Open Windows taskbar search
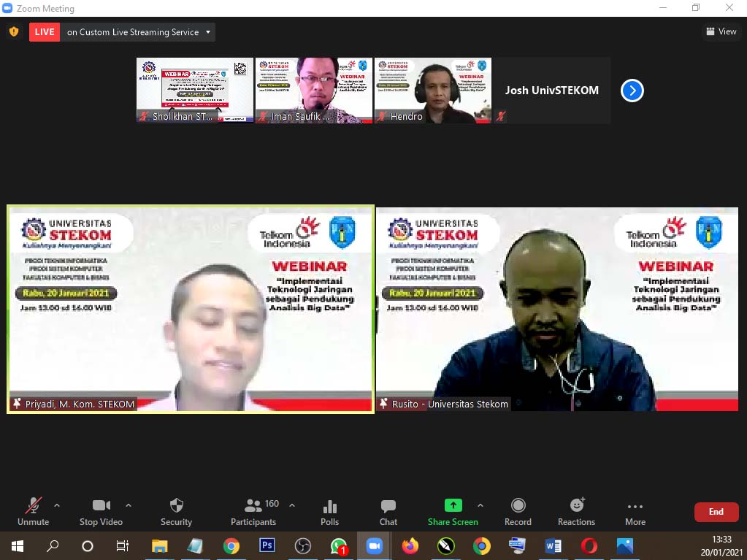 [53, 545]
